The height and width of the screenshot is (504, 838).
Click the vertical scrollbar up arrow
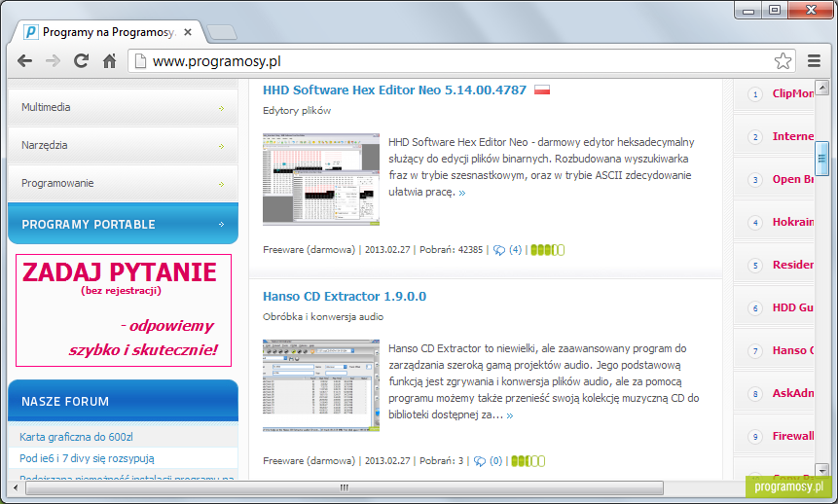822,88
